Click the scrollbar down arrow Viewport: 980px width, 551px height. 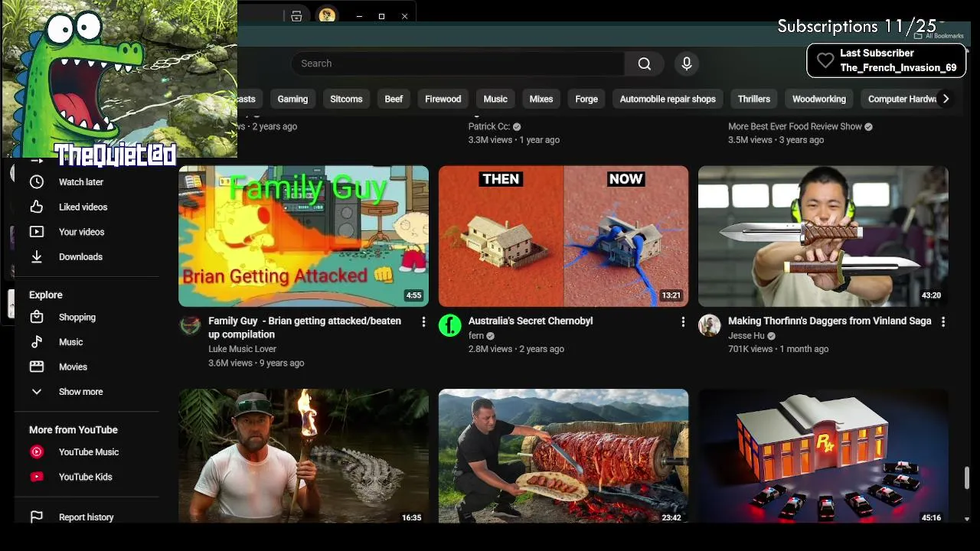[967, 518]
